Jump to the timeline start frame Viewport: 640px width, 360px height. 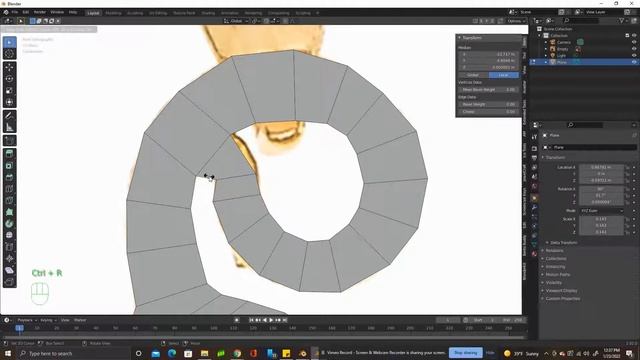pos(251,320)
